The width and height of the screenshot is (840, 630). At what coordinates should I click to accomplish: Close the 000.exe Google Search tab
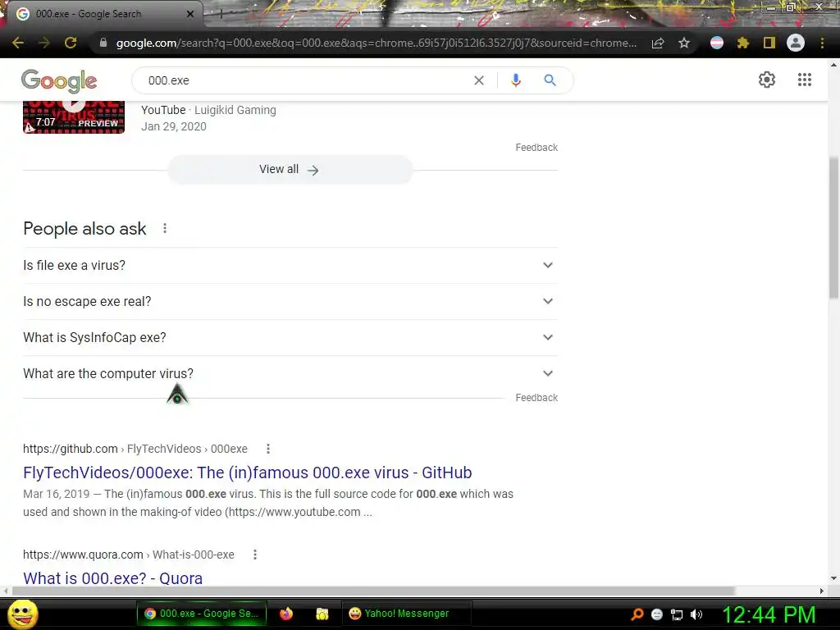click(190, 14)
